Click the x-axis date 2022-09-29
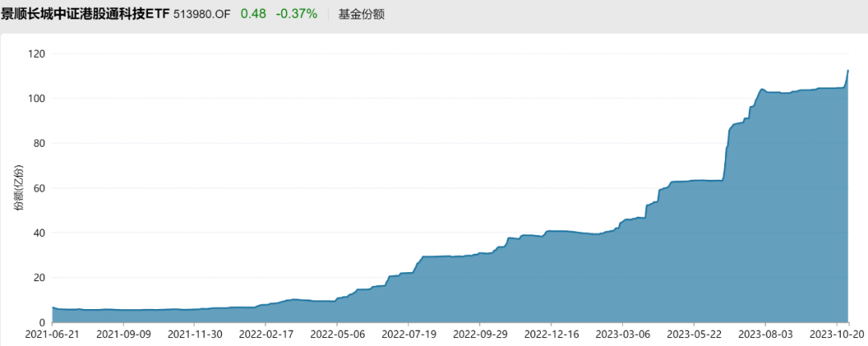The height and width of the screenshot is (346, 868). [479, 335]
